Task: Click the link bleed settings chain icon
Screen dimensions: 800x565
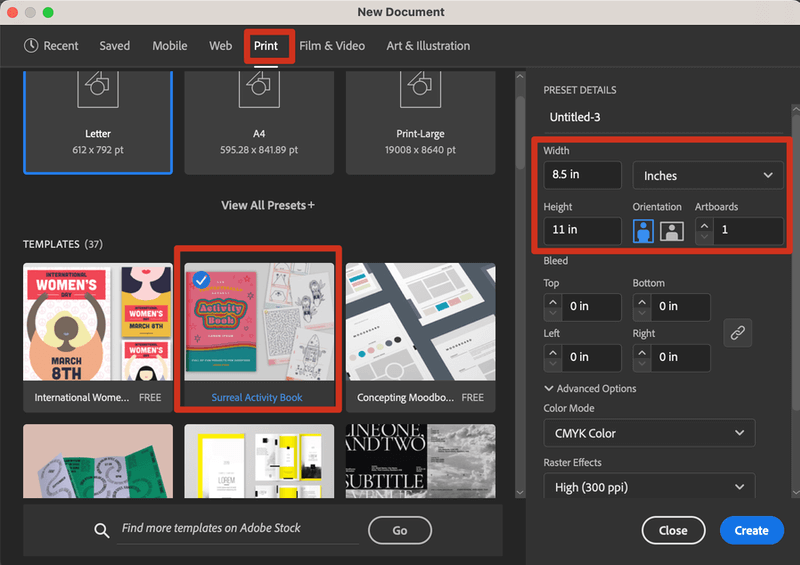Action: coord(737,333)
